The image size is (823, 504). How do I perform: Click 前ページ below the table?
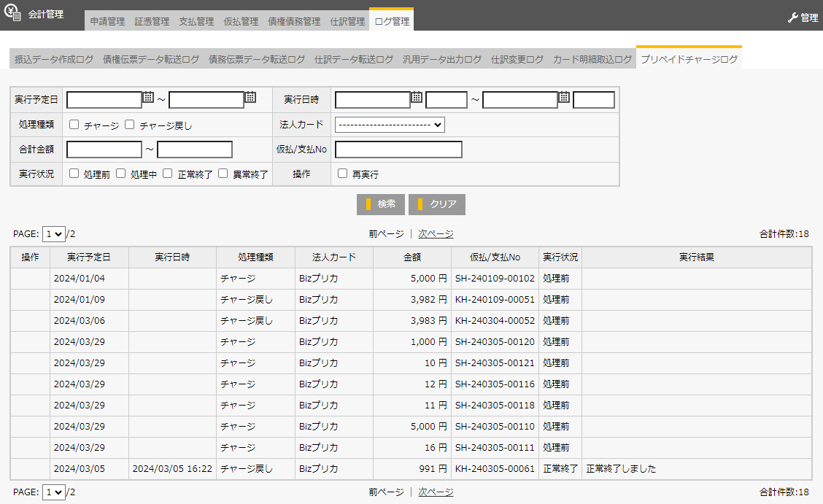point(386,492)
